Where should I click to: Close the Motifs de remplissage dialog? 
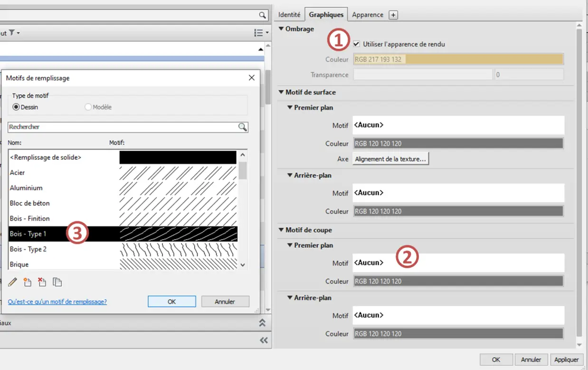(x=252, y=78)
